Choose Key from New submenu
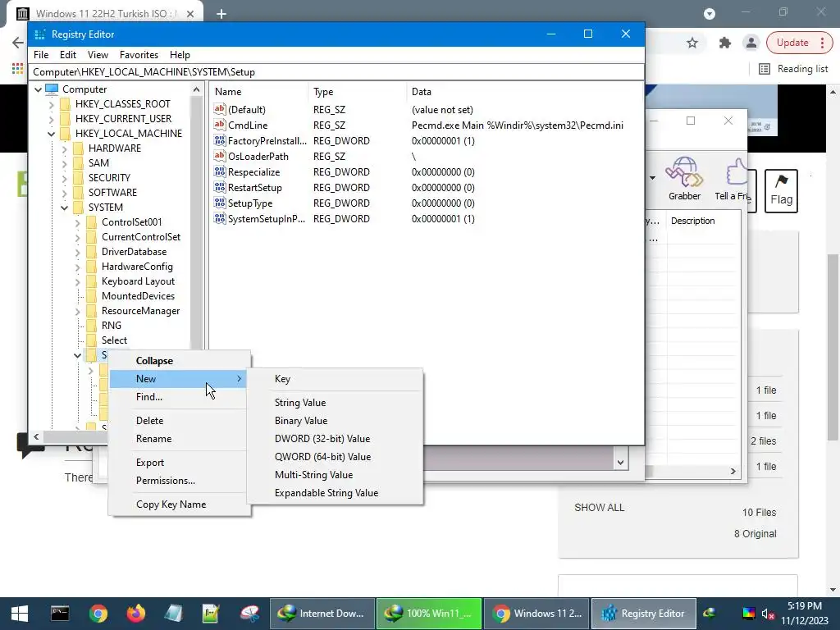840x630 pixels. pyautogui.click(x=335, y=379)
